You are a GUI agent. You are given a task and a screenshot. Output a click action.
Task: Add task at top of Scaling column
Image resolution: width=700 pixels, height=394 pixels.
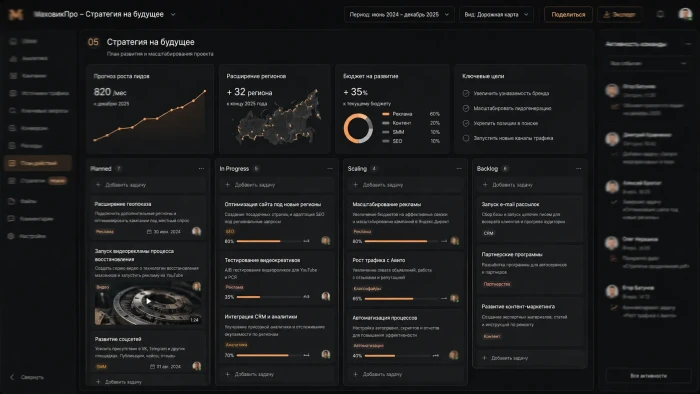pyautogui.click(x=405, y=185)
